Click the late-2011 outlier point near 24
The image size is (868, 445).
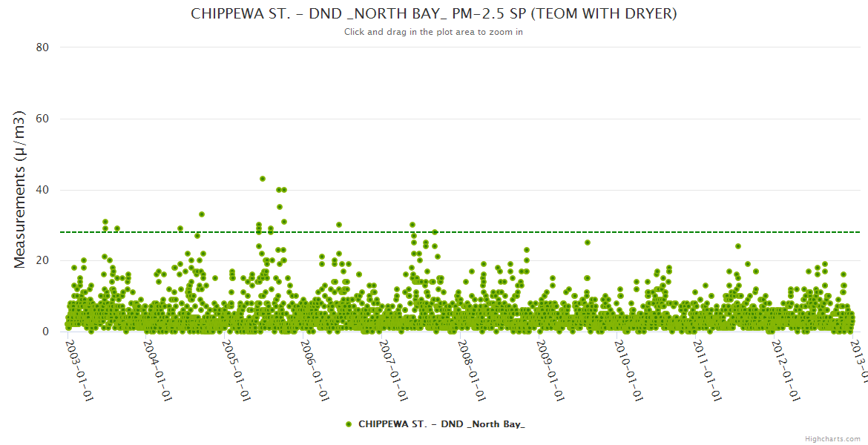pos(738,246)
